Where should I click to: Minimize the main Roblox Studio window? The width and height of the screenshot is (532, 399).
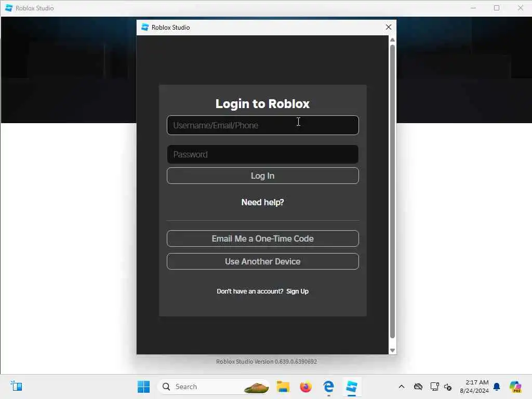[x=473, y=8]
